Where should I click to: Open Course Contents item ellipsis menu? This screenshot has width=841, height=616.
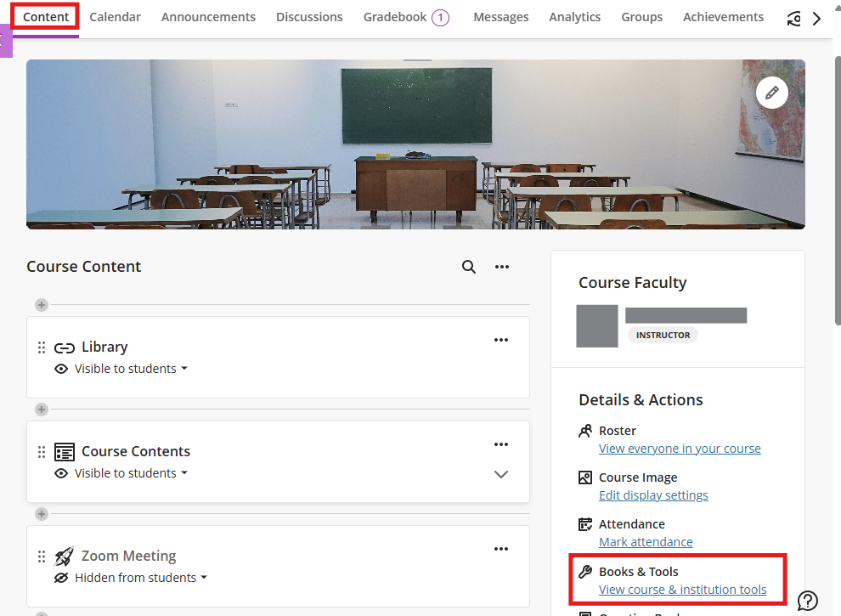coord(501,444)
